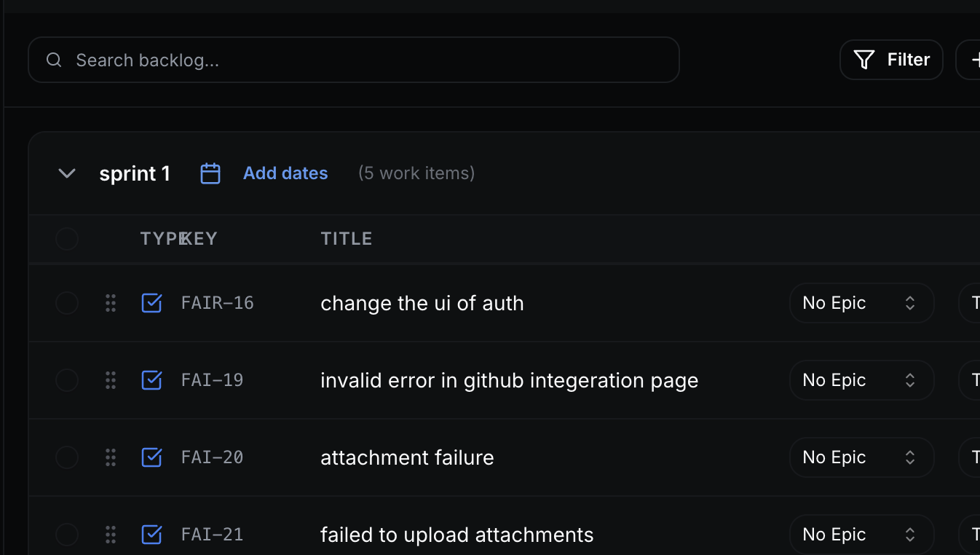Viewport: 980px width, 555px height.
Task: Open the No Epic dropdown for FAI-21
Action: click(x=862, y=535)
